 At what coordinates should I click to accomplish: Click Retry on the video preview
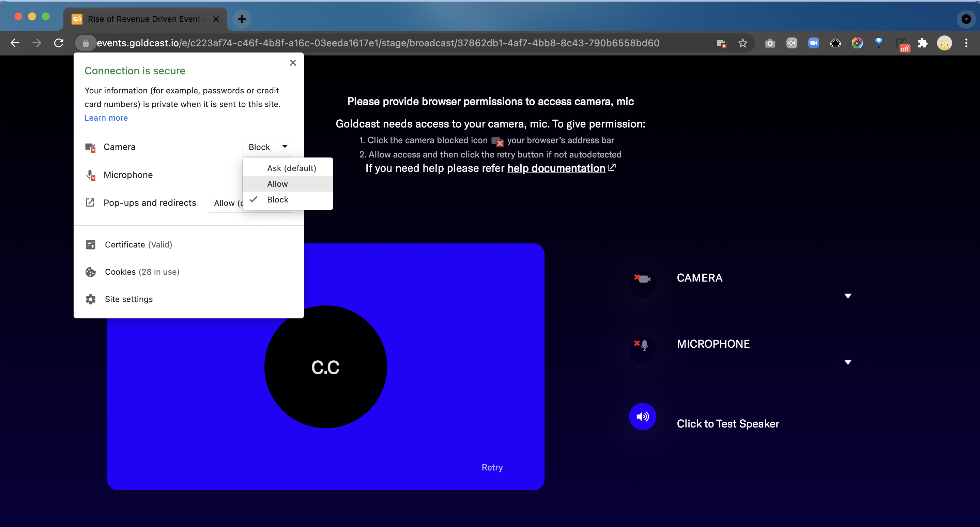pos(492,467)
